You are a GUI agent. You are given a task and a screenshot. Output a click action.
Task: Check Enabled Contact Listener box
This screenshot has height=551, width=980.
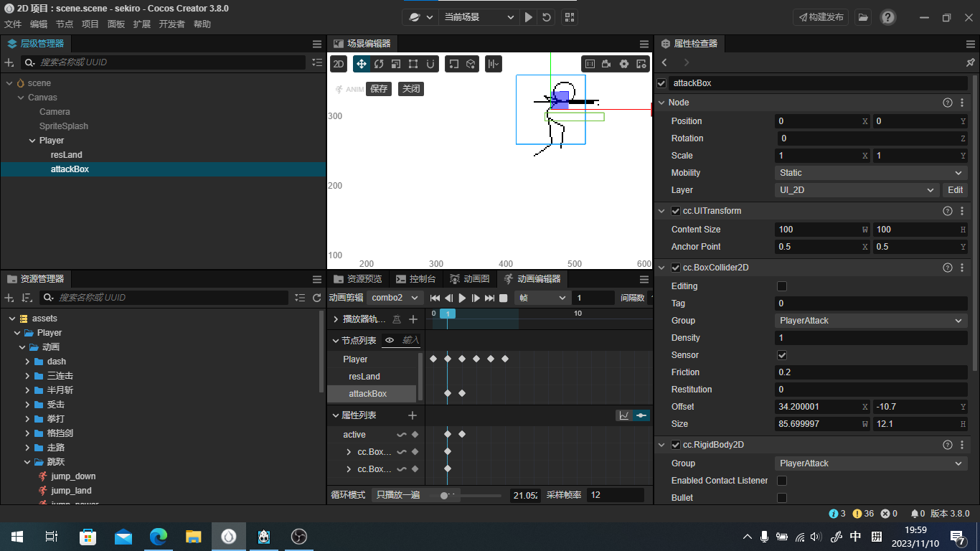[x=782, y=481]
